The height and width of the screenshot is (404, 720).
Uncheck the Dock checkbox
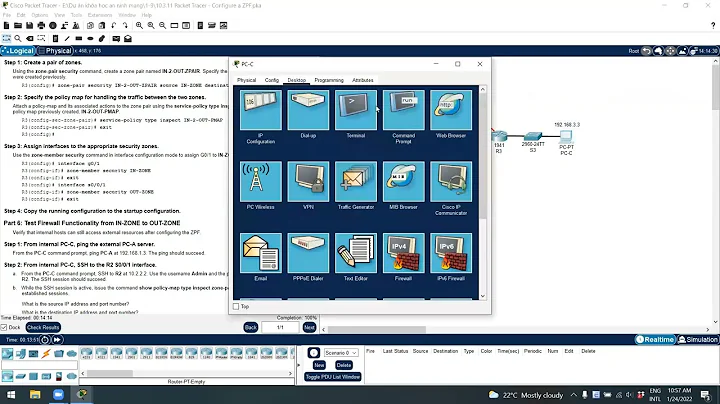coord(4,327)
